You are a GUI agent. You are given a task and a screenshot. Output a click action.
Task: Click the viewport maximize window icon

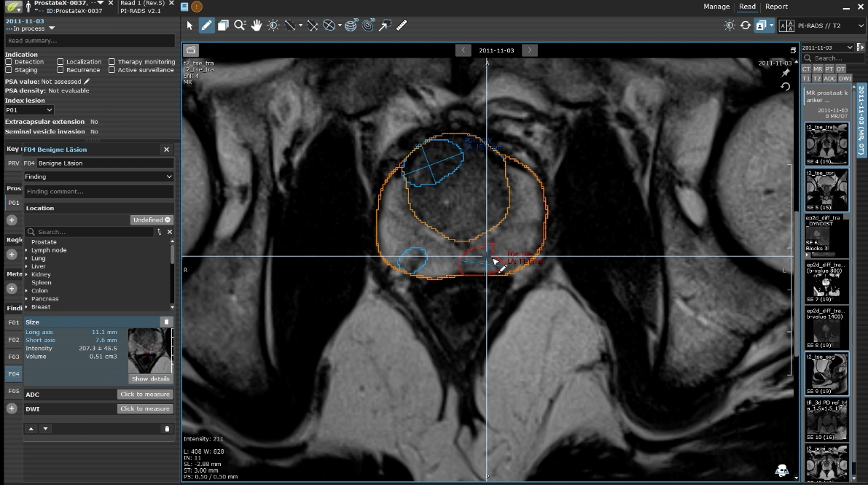[x=793, y=50]
